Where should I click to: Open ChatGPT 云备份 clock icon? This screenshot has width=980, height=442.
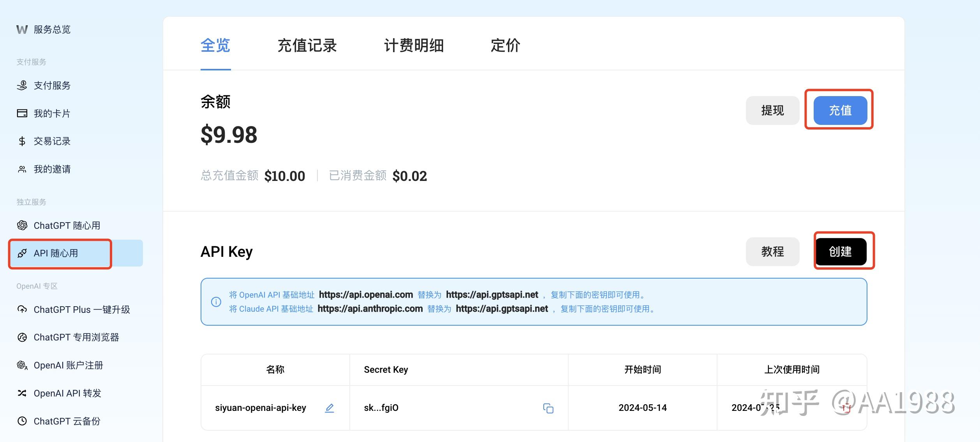pyautogui.click(x=22, y=421)
